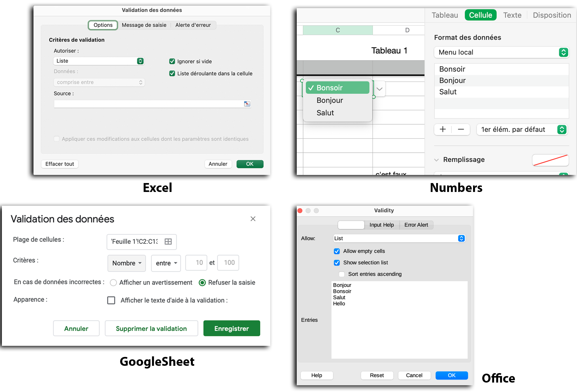Open the cell popup chevron next to Bonsoir in Numbers
The width and height of the screenshot is (577, 392).
(379, 89)
